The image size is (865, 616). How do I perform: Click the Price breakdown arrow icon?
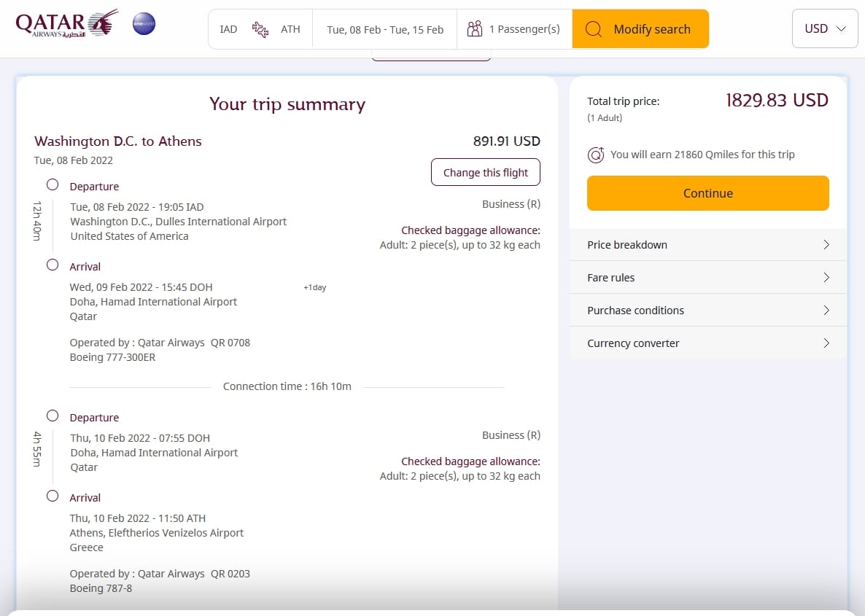coord(826,245)
